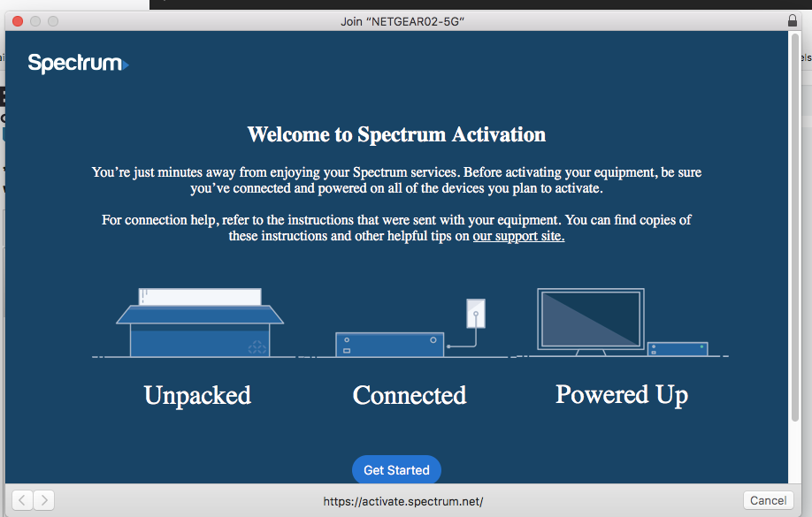This screenshot has width=812, height=517.
Task: Go forward using the right arrow button
Action: click(x=44, y=500)
